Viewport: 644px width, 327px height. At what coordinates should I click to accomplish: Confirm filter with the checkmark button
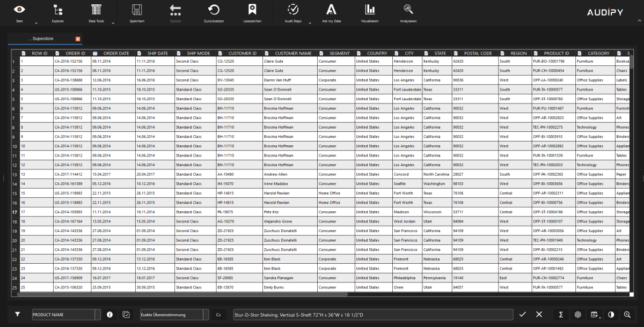tap(522, 315)
